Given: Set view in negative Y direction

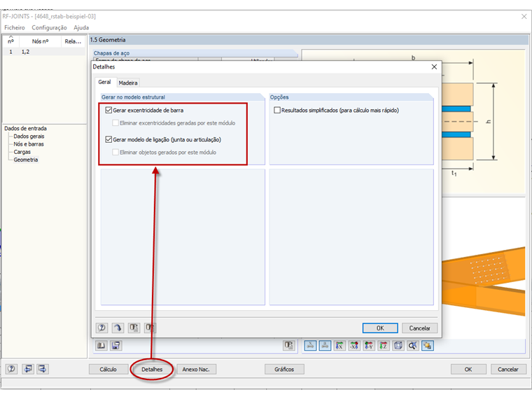Looking at the screenshot, I should (x=369, y=346).
